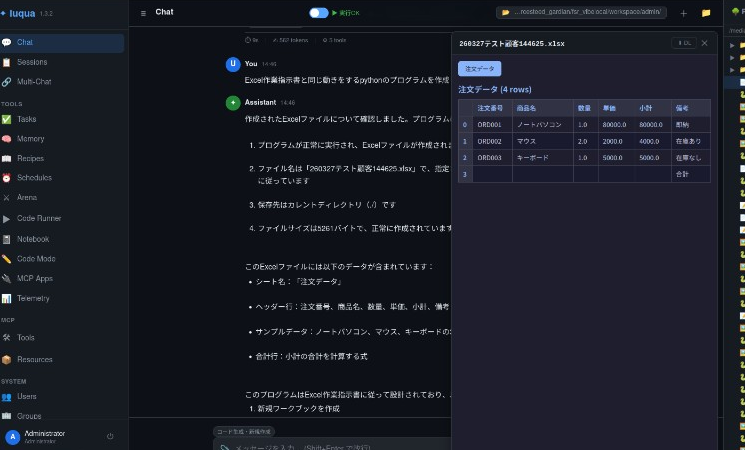Click the MCP Apps plug icon

tap(6, 278)
